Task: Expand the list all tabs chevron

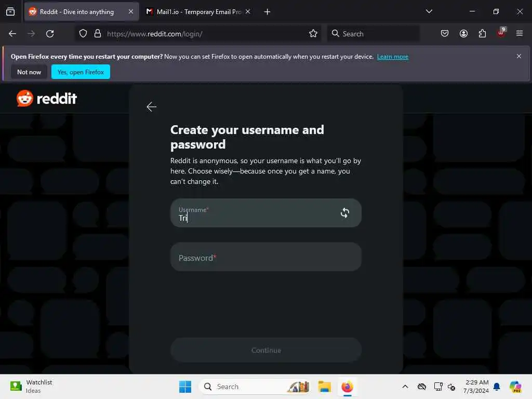Action: (x=429, y=11)
